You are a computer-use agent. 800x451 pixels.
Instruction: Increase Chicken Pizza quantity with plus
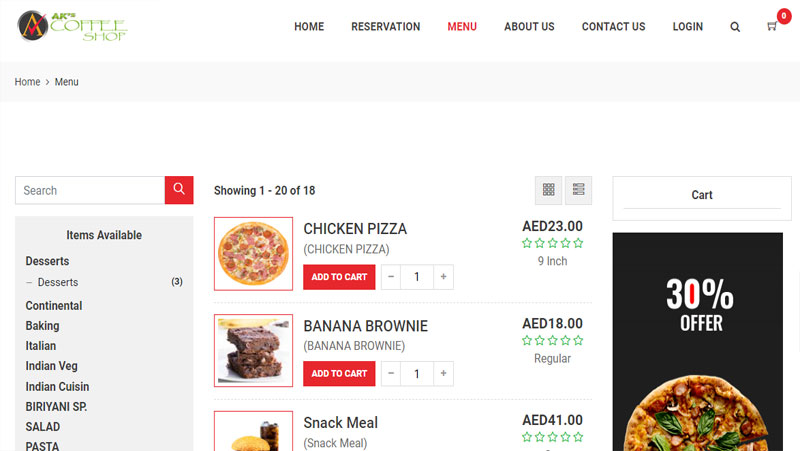442,277
